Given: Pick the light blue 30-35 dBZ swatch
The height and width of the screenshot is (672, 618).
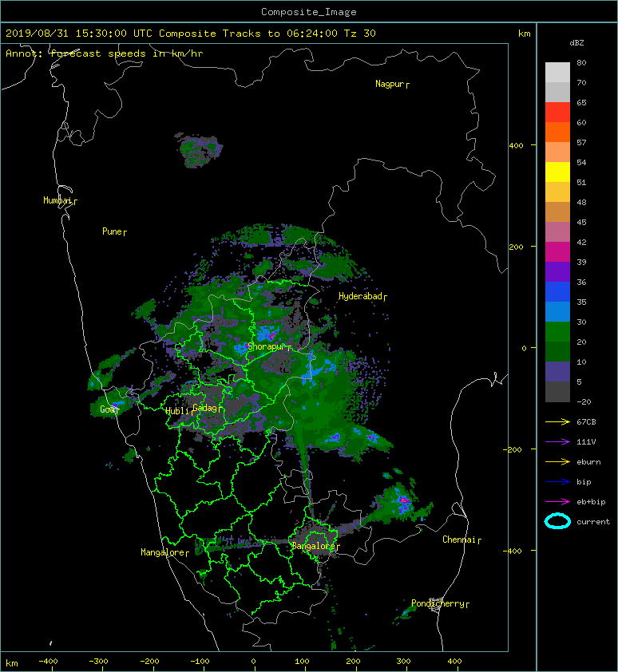Looking at the screenshot, I should coord(557,311).
